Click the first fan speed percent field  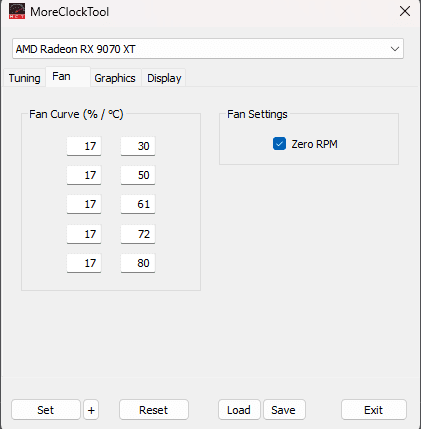click(x=84, y=146)
